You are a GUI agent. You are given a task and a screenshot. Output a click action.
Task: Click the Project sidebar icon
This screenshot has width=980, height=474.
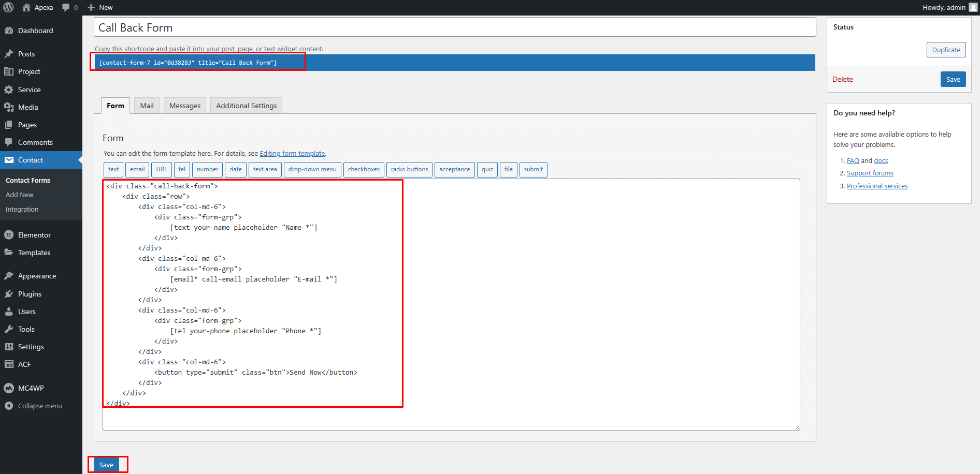coord(9,71)
